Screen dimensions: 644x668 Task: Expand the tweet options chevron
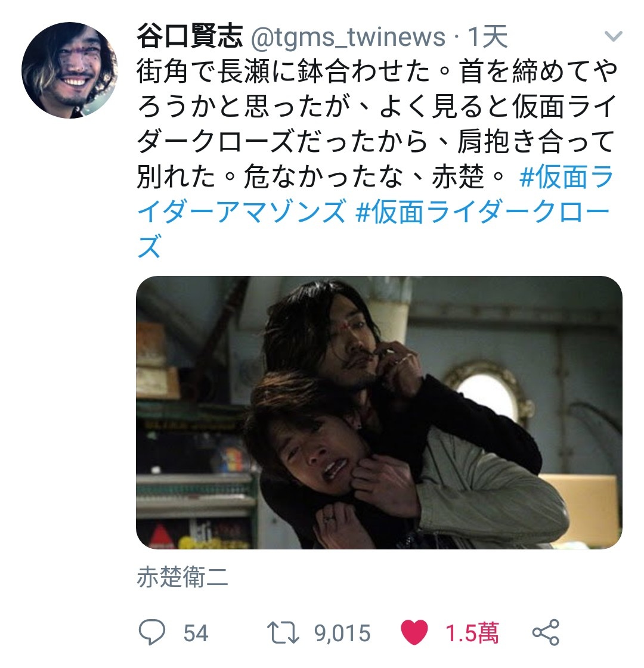[614, 36]
